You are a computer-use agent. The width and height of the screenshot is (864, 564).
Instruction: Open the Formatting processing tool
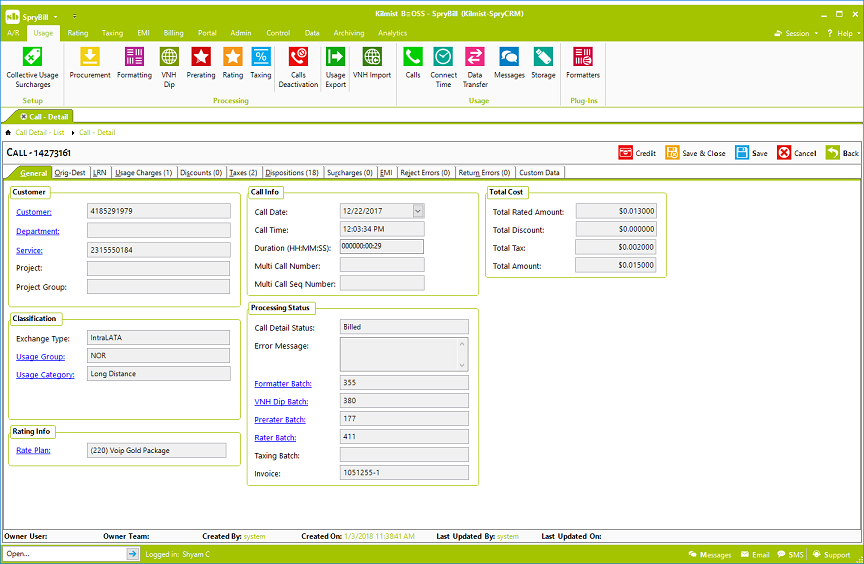134,63
